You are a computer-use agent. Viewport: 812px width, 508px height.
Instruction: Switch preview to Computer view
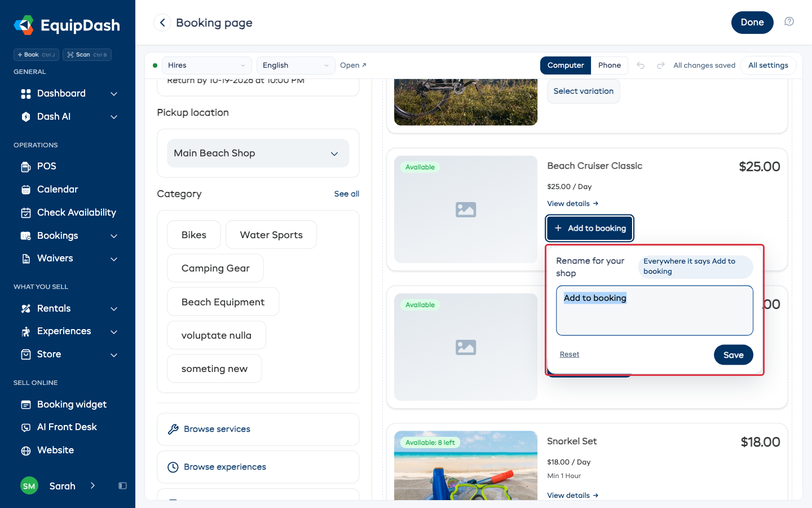click(x=566, y=65)
